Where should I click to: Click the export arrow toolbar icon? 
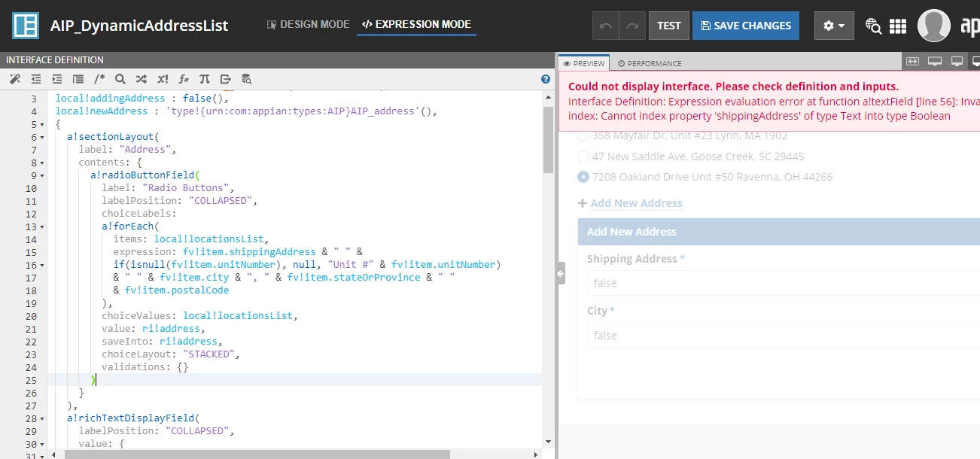tap(225, 79)
